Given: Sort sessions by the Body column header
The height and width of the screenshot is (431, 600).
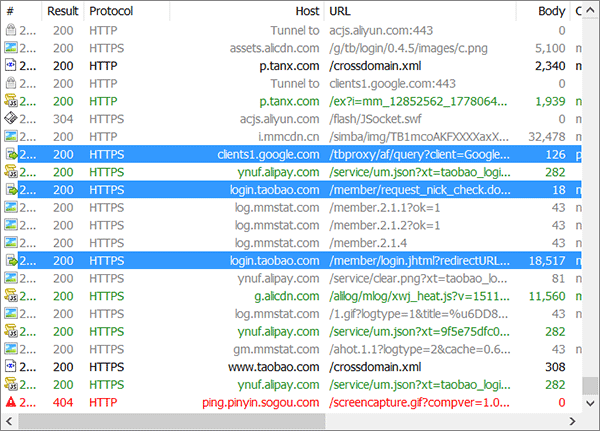Looking at the screenshot, I should (543, 11).
